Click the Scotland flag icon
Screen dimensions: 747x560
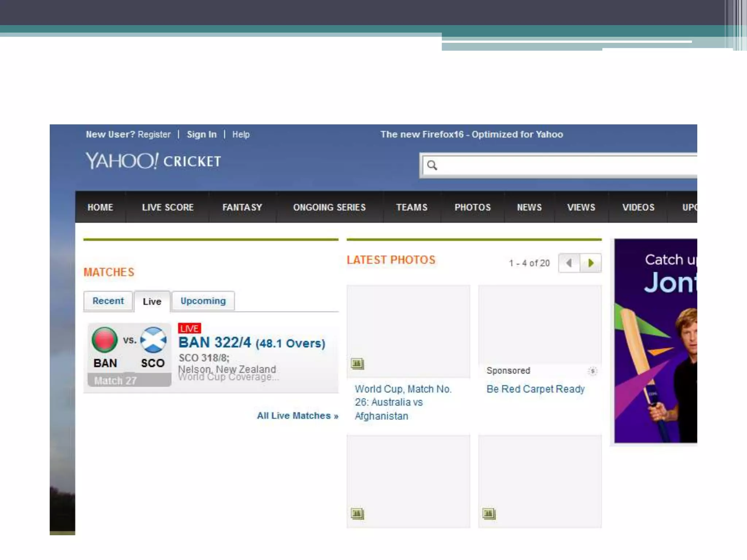[153, 339]
